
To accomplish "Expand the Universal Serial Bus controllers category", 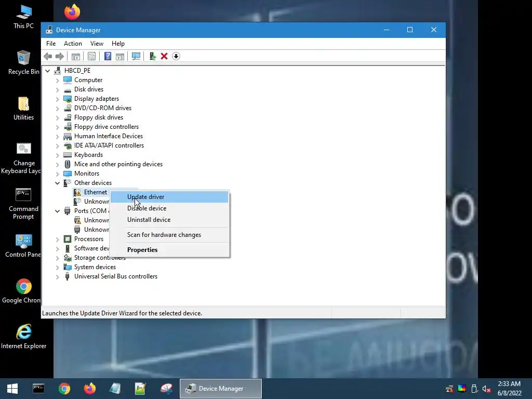I will coord(57,277).
